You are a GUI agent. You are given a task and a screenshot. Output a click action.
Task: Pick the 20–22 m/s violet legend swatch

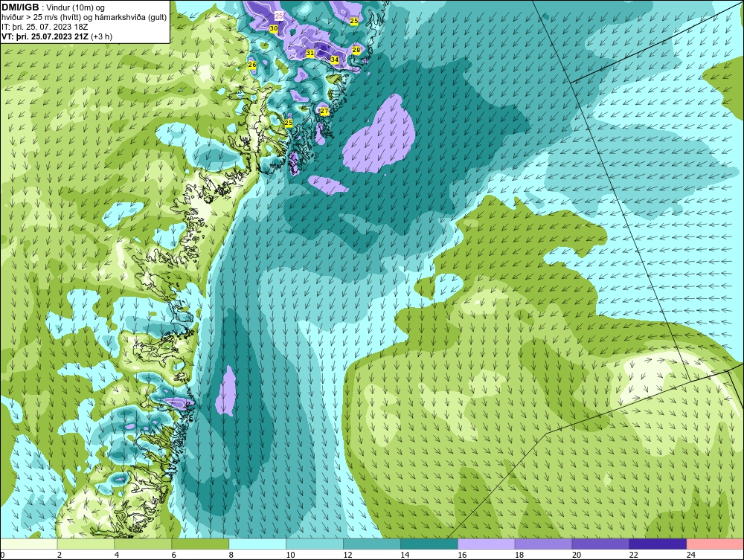(x=600, y=544)
